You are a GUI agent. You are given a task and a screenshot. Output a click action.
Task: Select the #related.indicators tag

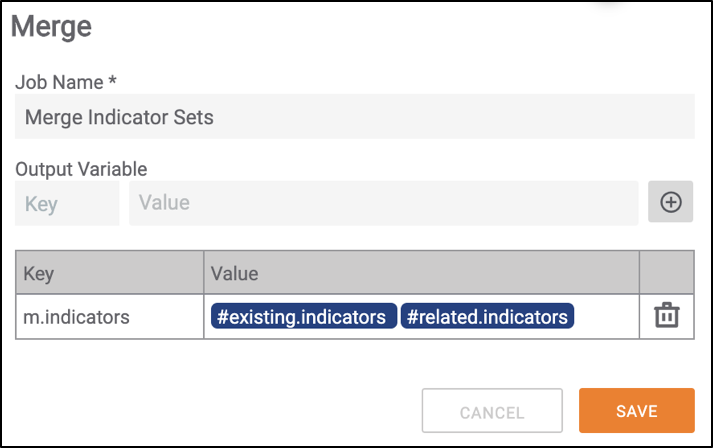487,316
